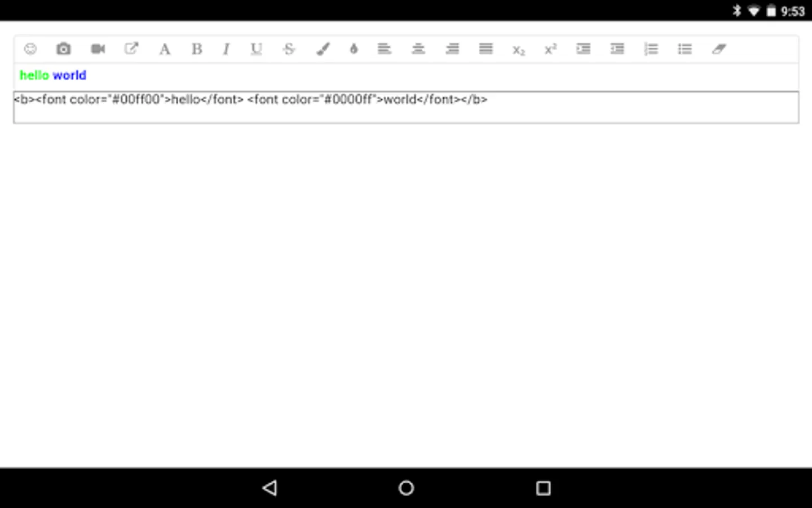Pick highlight color with the droplet icon
This screenshot has height=508, width=812.
(x=354, y=49)
